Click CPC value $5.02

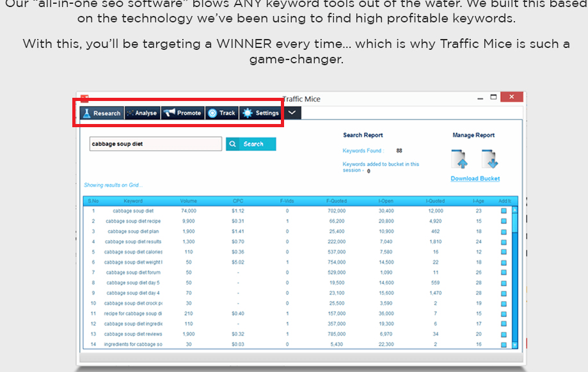(238, 262)
